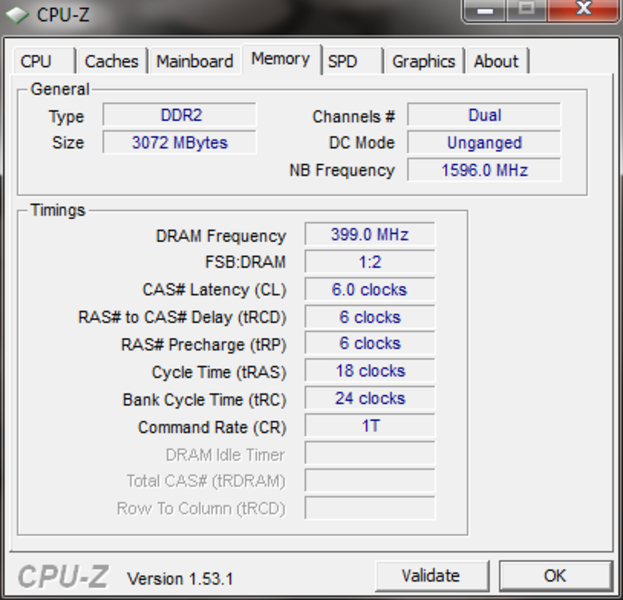
Task: Click the RAS# Precharge 6 clocks value
Action: (370, 343)
